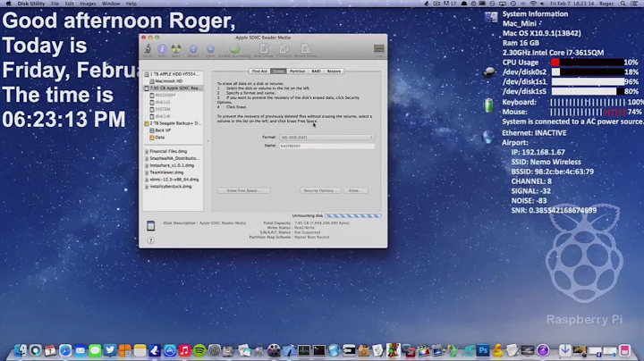Image resolution: width=644 pixels, height=361 pixels.
Task: Open Safari from the Dock
Action: point(65,350)
